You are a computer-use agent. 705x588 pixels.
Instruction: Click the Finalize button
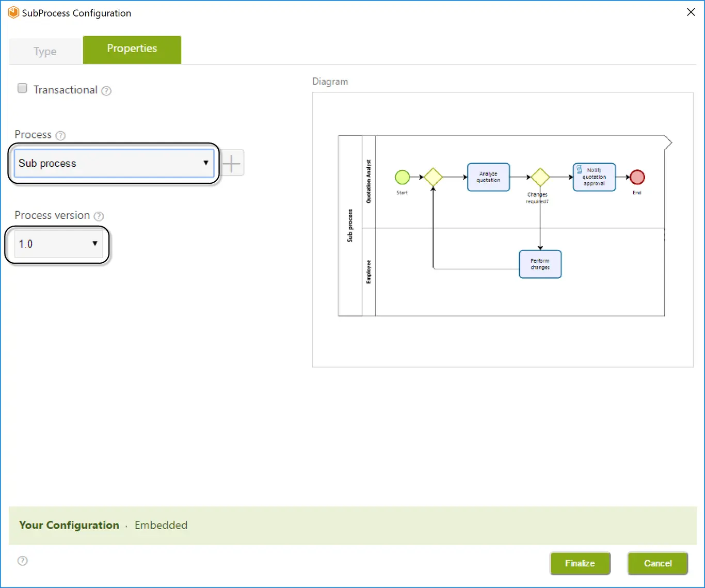(580, 563)
